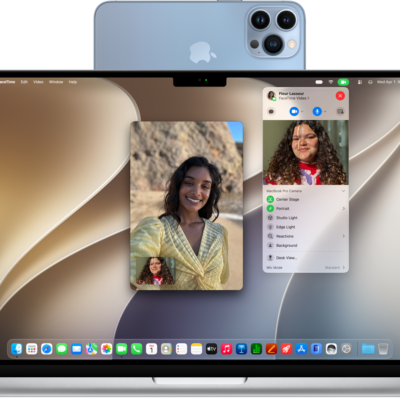This screenshot has height=400, width=400.
Task: Enable the Background effect
Action: click(270, 246)
